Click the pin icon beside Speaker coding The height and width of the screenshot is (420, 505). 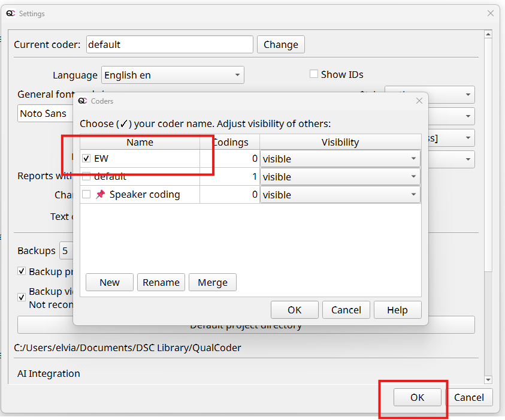(x=100, y=195)
